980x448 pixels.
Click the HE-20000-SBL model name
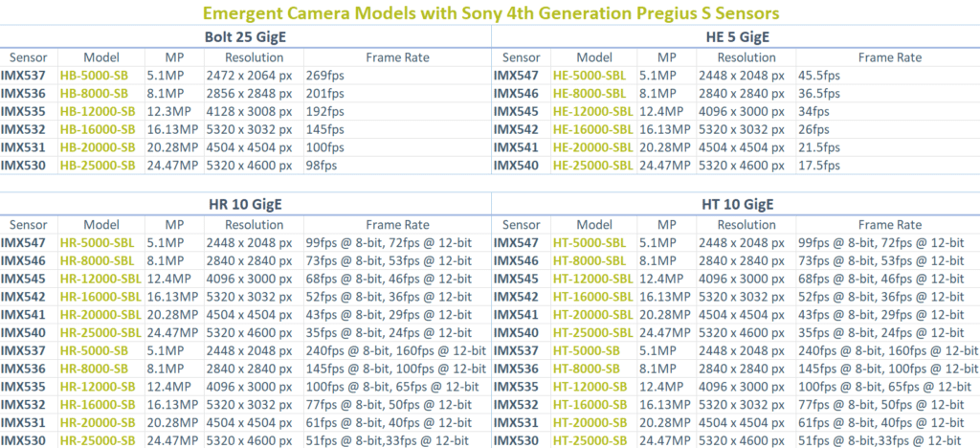click(593, 147)
